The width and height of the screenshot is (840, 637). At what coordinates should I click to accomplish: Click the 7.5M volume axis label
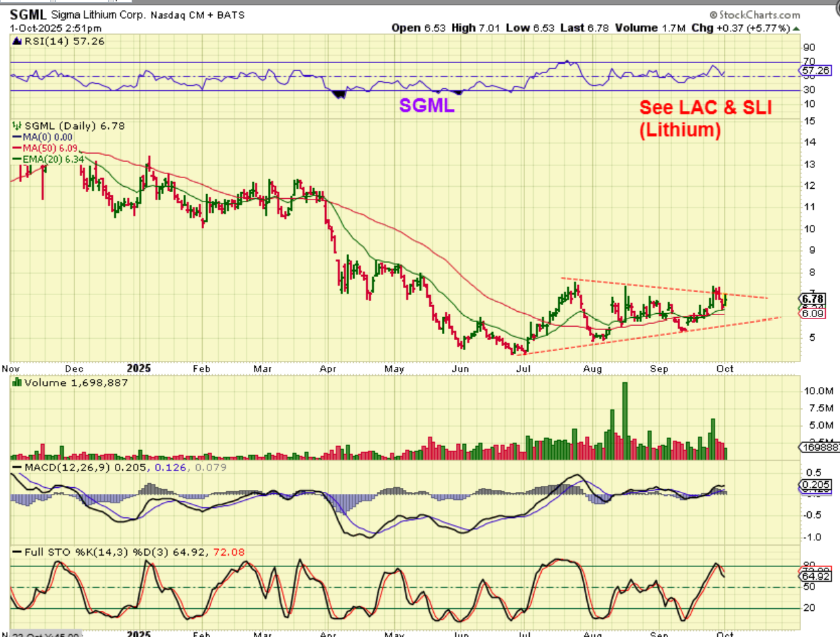tap(819, 408)
